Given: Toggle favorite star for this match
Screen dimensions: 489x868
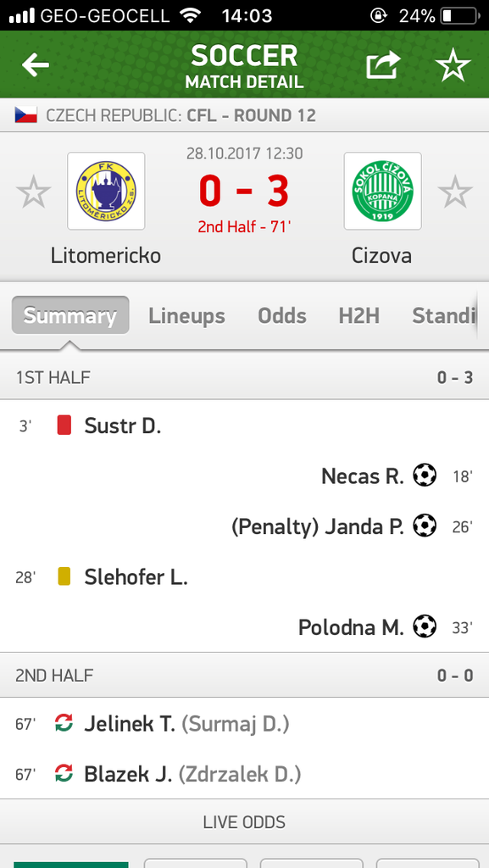Looking at the screenshot, I should pyautogui.click(x=453, y=64).
